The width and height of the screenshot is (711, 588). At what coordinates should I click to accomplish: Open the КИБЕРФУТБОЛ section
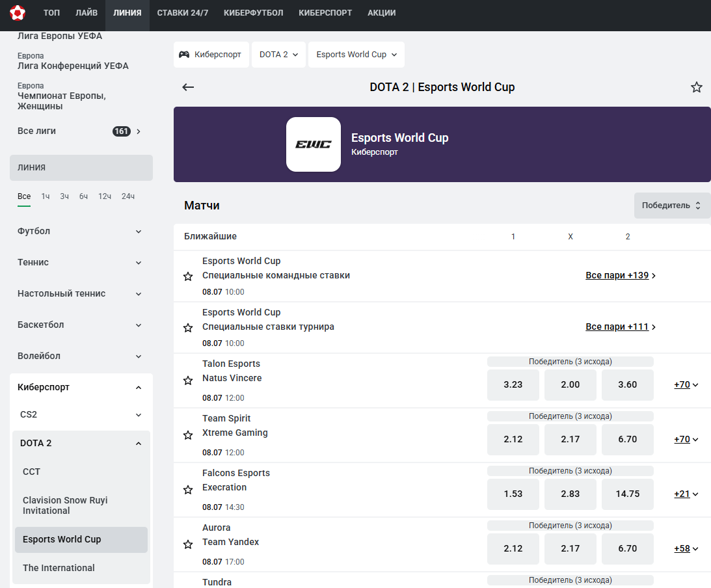[254, 13]
